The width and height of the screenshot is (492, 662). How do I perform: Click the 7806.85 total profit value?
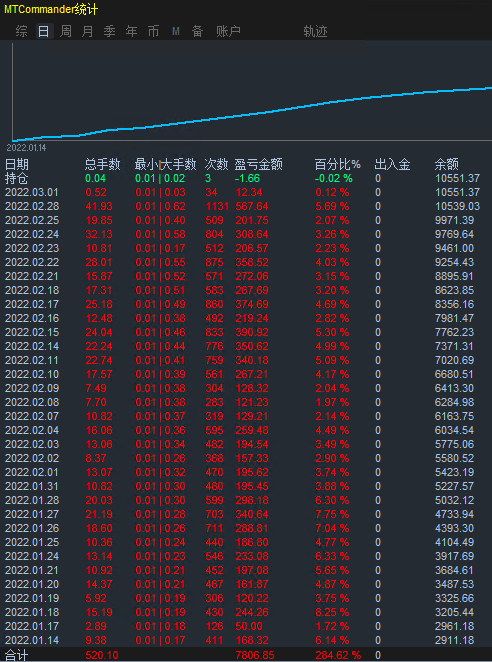pos(255,656)
